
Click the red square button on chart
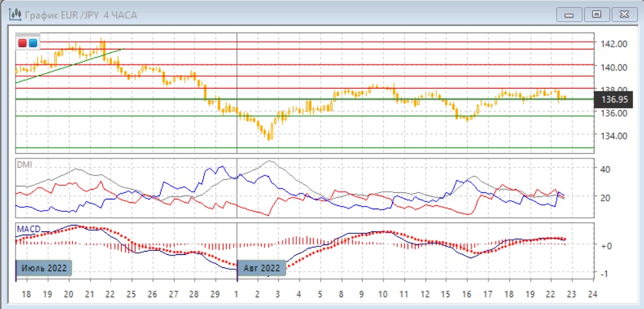click(23, 43)
